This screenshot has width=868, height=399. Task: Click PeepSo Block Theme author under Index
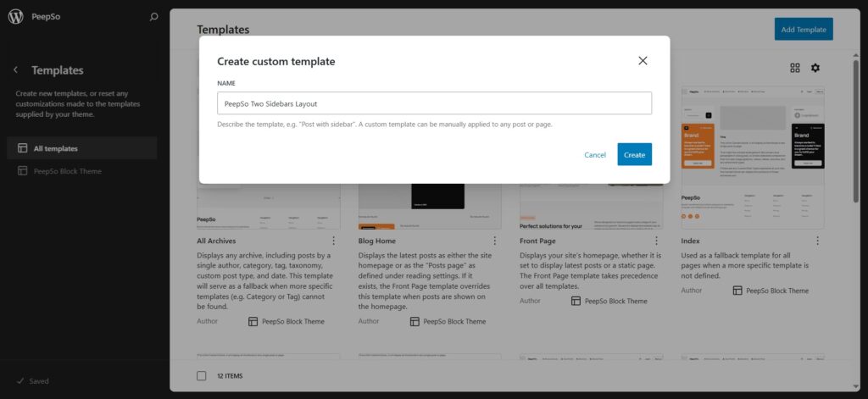(x=776, y=291)
